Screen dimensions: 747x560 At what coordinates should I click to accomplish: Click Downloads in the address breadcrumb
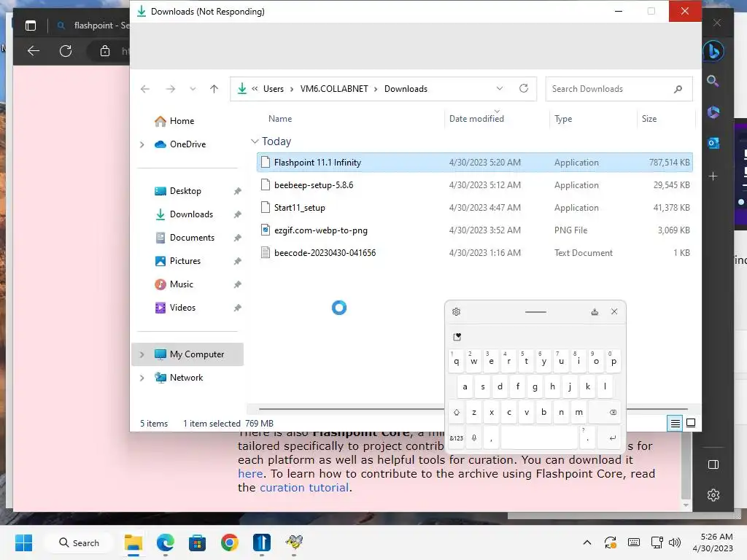[406, 89]
